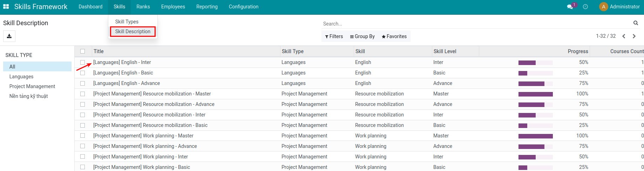
Task: Click the download export icon button
Action: [x=9, y=36]
